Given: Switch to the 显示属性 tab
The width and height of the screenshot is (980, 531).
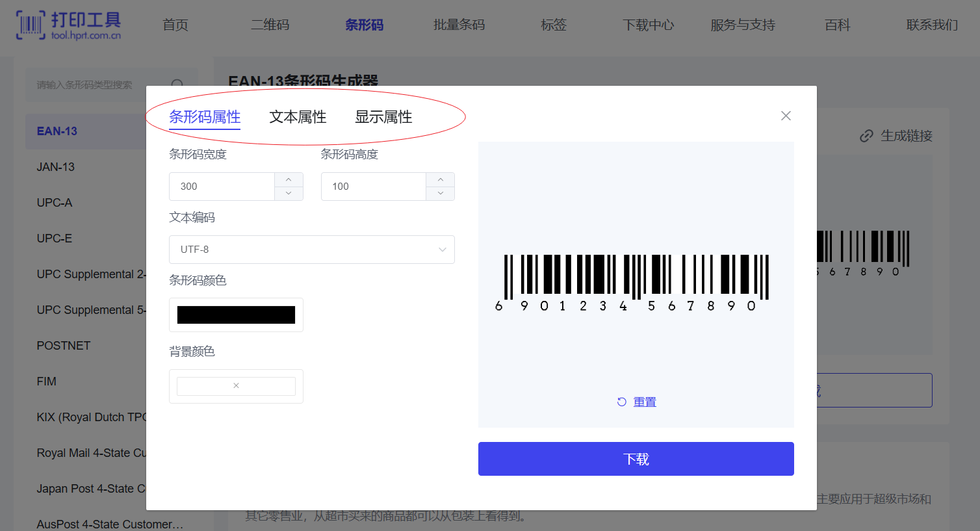Looking at the screenshot, I should click(x=383, y=117).
